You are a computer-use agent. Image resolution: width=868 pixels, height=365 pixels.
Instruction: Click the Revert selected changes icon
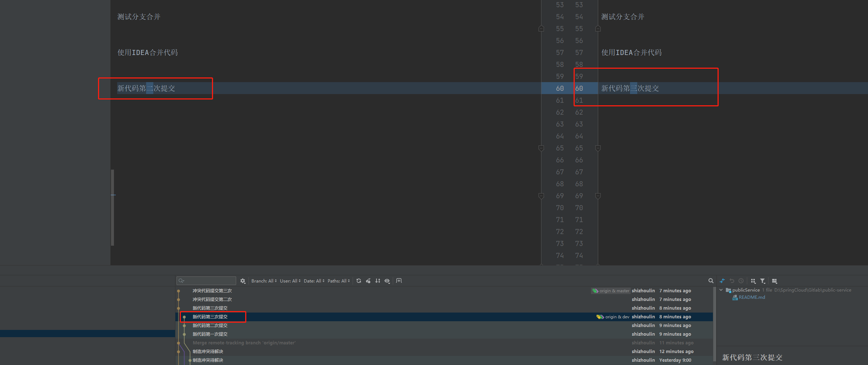point(732,281)
